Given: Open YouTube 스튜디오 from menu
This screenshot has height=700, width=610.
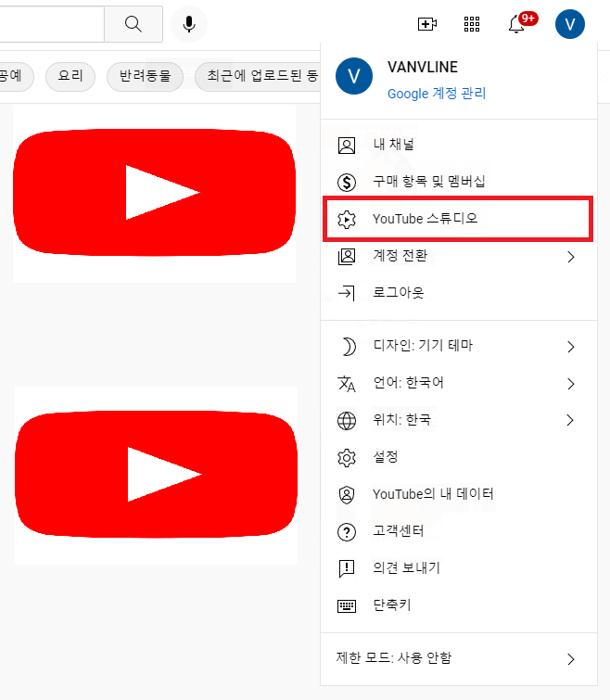Looking at the screenshot, I should pos(459,219).
